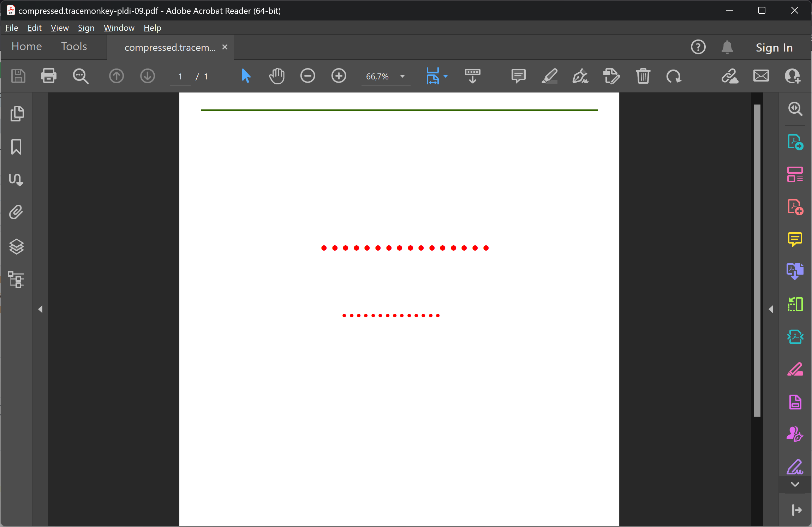Open page thumbnails in the left panel
Viewport: 812px width, 527px height.
[x=17, y=113]
